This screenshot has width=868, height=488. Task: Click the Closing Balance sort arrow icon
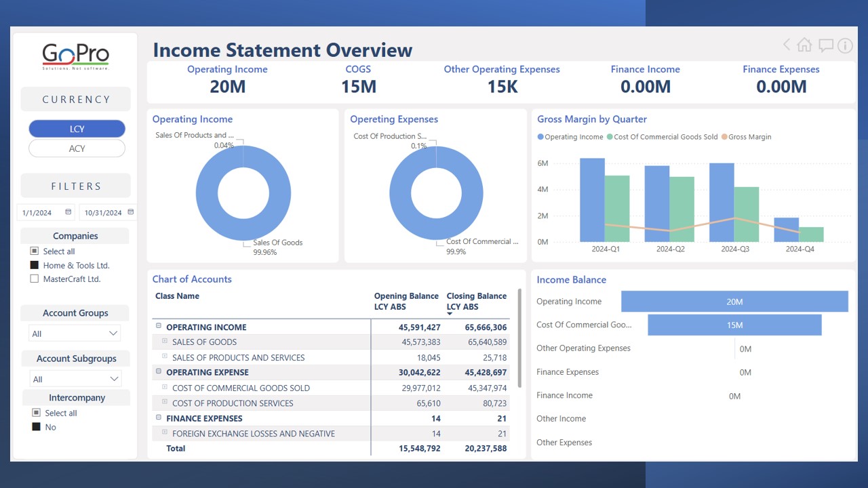click(x=450, y=314)
